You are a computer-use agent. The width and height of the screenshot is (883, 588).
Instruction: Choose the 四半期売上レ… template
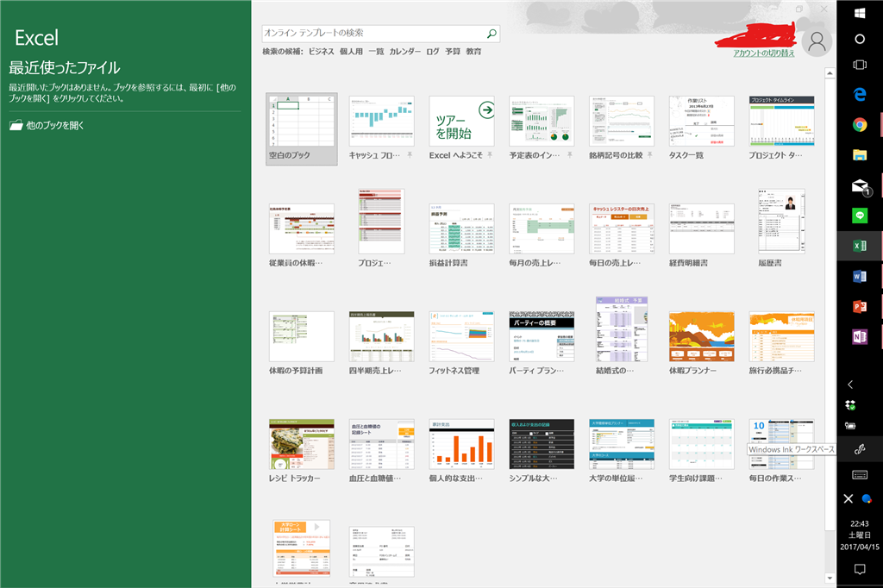[381, 343]
